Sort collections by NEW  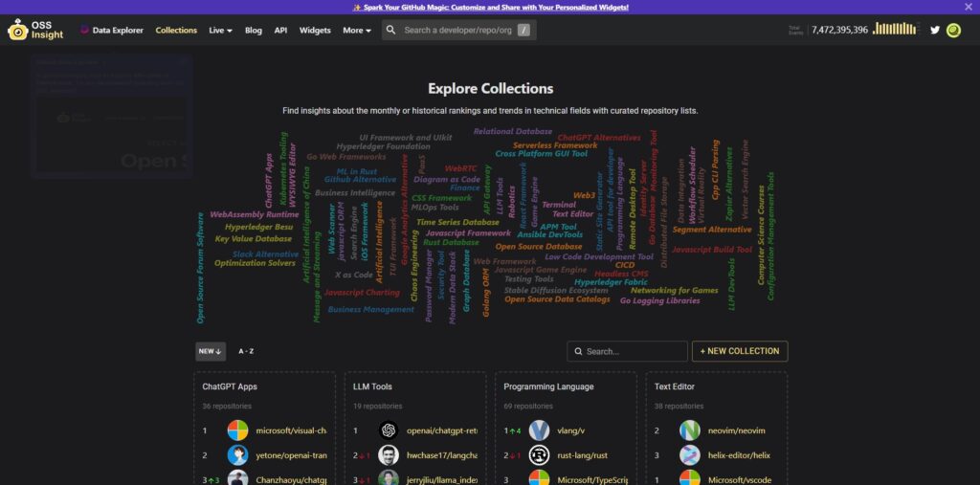pyautogui.click(x=211, y=351)
